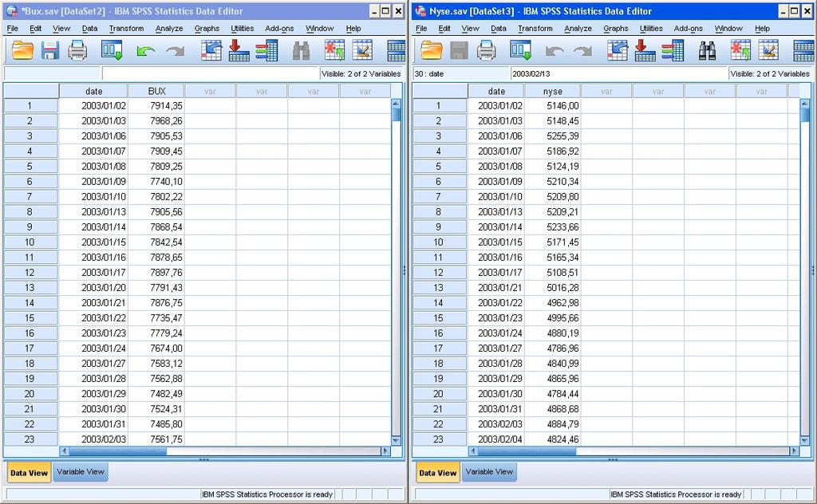Image resolution: width=817 pixels, height=504 pixels.
Task: Recall recent dialogs in the Nyse window
Action: pos(520,50)
